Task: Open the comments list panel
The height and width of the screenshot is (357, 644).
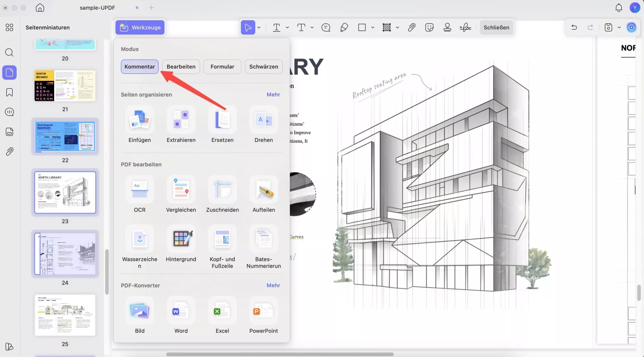Action: point(9,112)
